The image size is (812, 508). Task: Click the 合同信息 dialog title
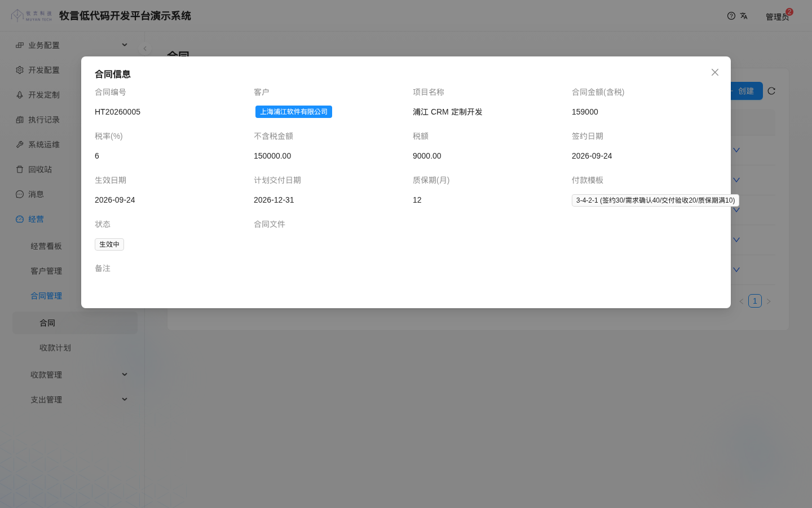(x=113, y=74)
